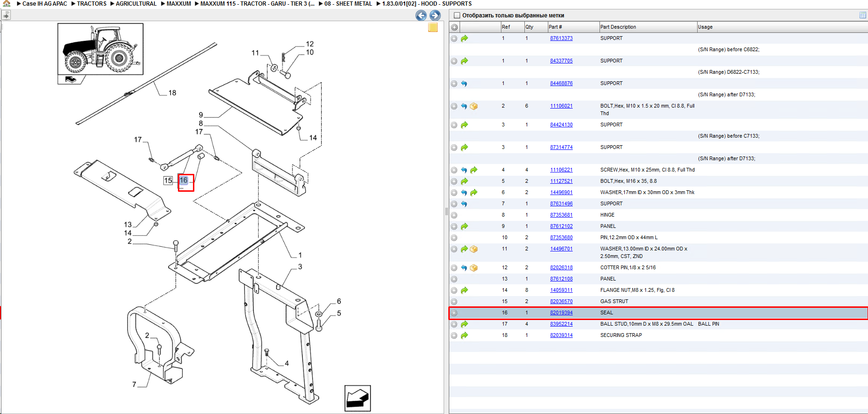
Task: Click the tractor overview thumbnail
Action: 100,49
